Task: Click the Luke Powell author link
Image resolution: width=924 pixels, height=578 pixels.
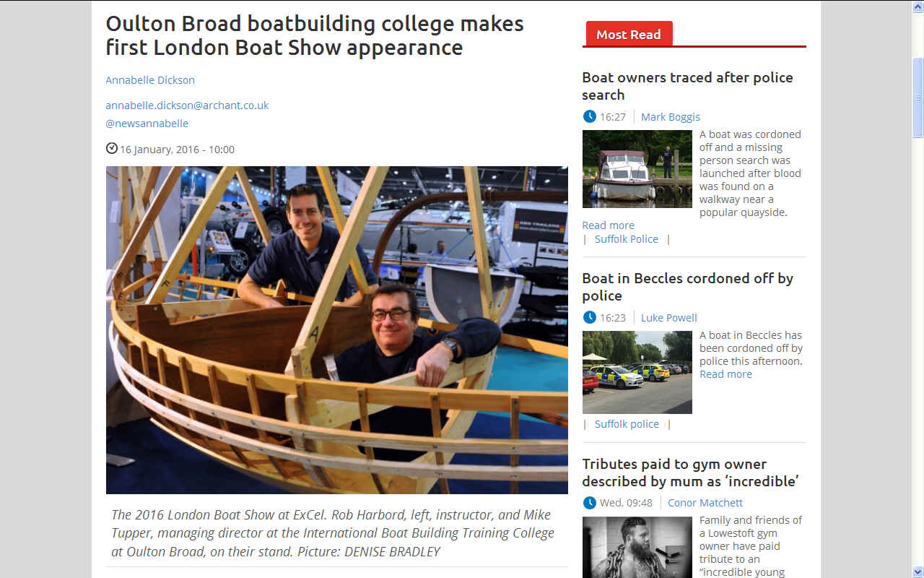Action: 669,317
